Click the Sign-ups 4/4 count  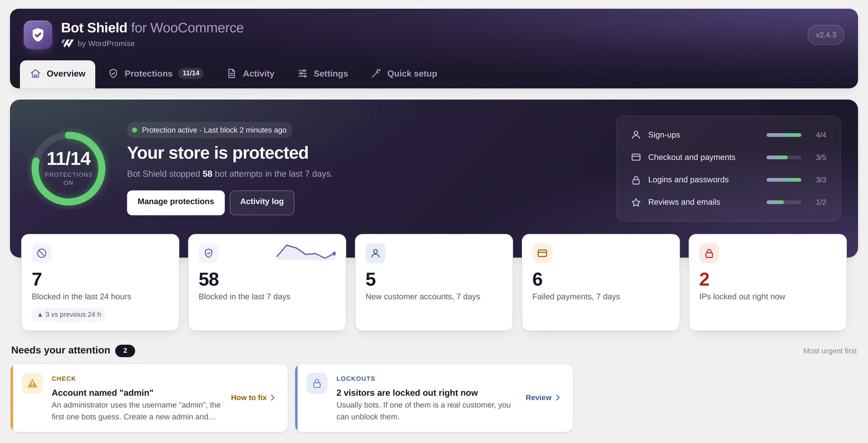(x=821, y=135)
